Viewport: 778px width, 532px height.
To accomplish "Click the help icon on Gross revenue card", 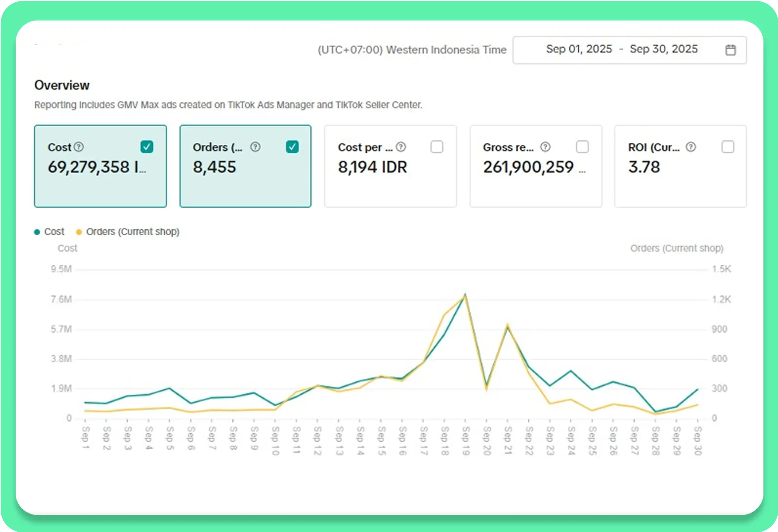I will (545, 147).
